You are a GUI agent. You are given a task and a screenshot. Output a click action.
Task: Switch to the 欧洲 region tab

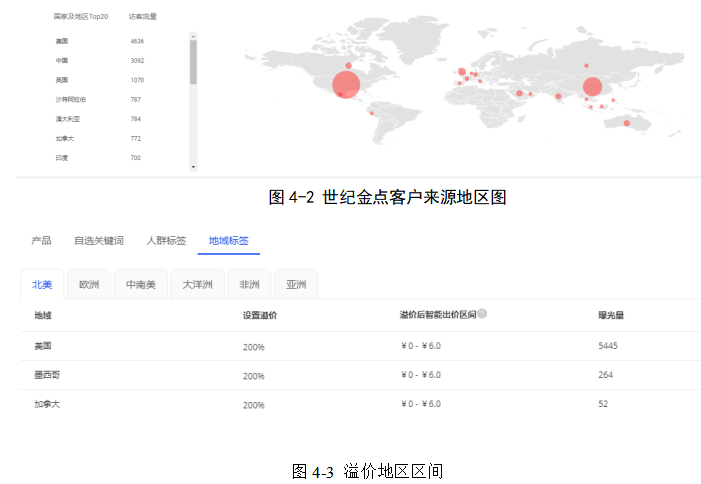tap(89, 285)
